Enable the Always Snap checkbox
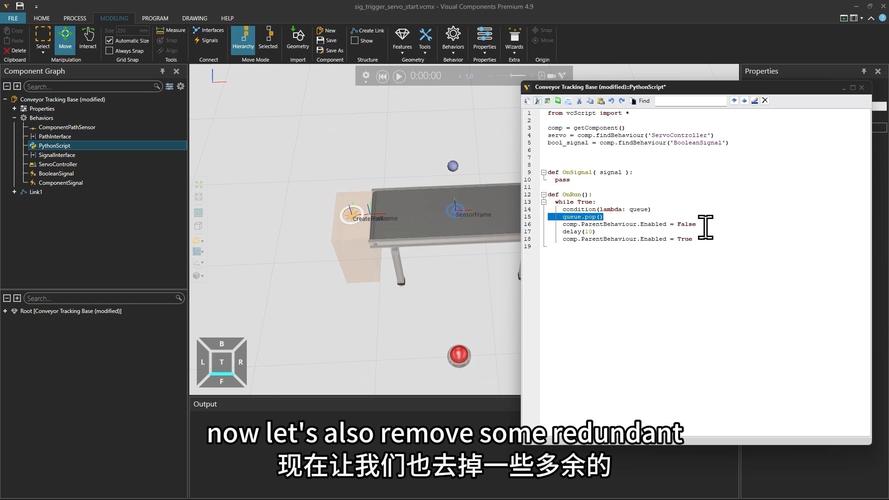 point(109,51)
